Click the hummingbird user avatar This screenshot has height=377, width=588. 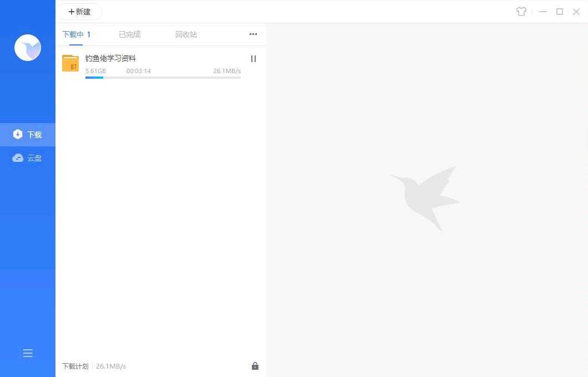point(28,48)
